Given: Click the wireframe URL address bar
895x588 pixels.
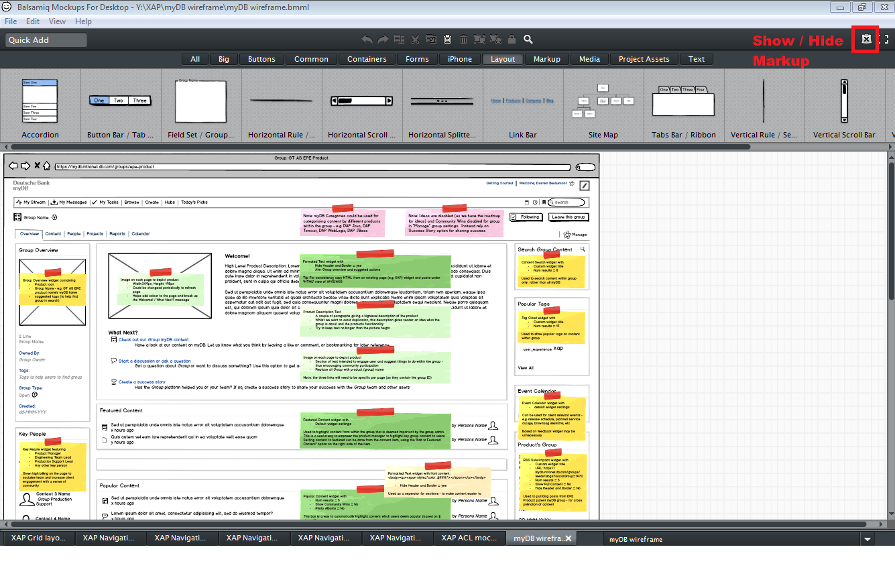Looking at the screenshot, I should [312, 167].
